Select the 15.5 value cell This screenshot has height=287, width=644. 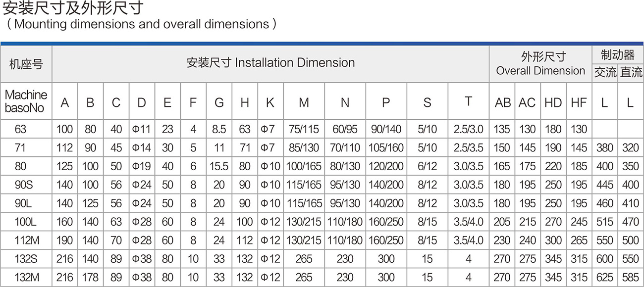(x=219, y=167)
